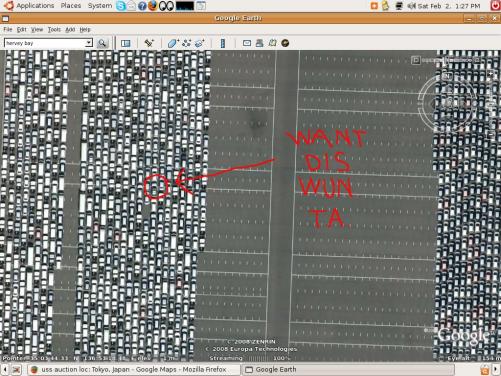Click the volume speaker icon
501x376 pixels.
[411, 6]
